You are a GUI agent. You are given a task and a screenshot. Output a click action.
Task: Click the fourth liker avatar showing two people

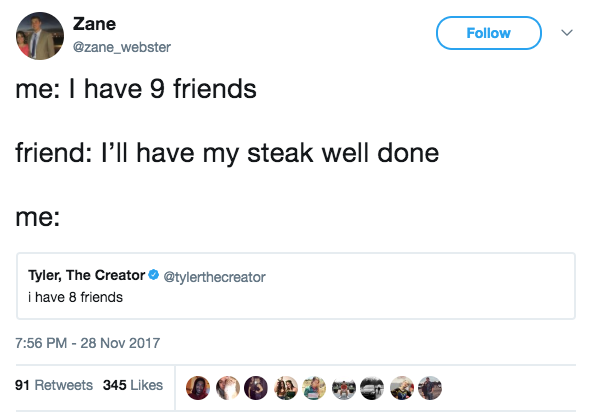coord(285,386)
